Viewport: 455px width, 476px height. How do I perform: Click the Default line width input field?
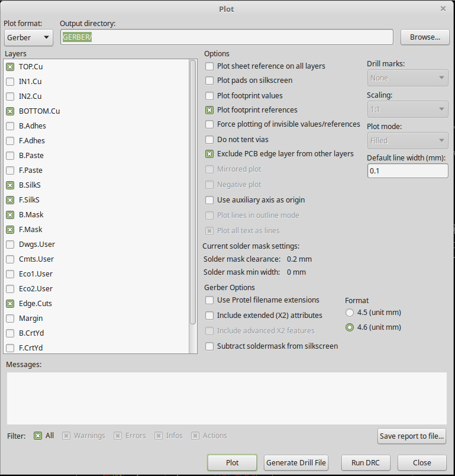[407, 171]
